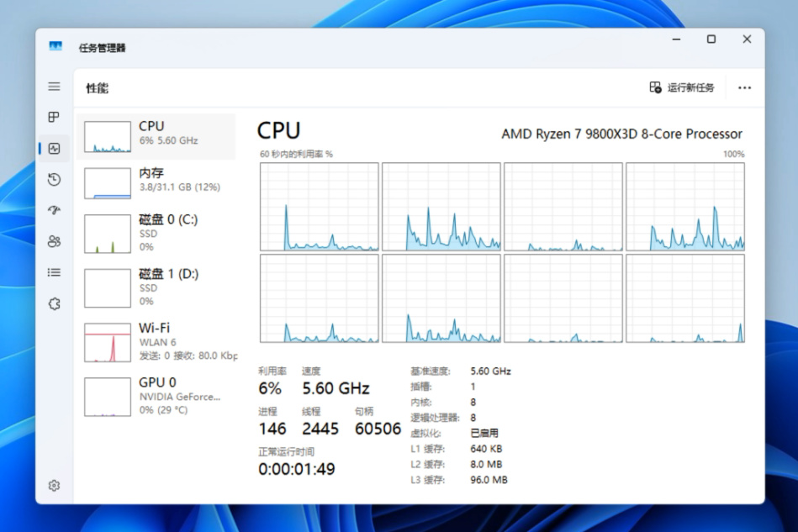Open the Startup apps icon
Image resolution: width=798 pixels, height=532 pixels.
(x=54, y=210)
